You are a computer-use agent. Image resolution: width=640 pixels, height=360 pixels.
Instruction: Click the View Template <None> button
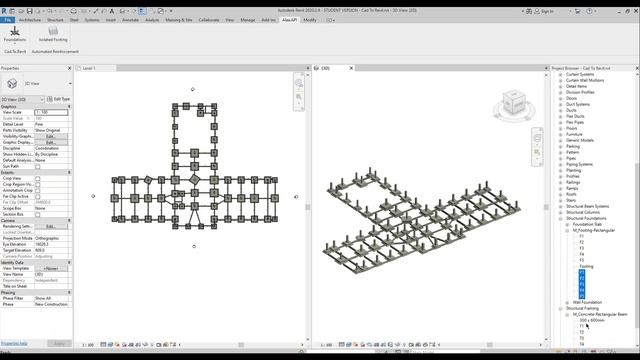click(x=51, y=269)
